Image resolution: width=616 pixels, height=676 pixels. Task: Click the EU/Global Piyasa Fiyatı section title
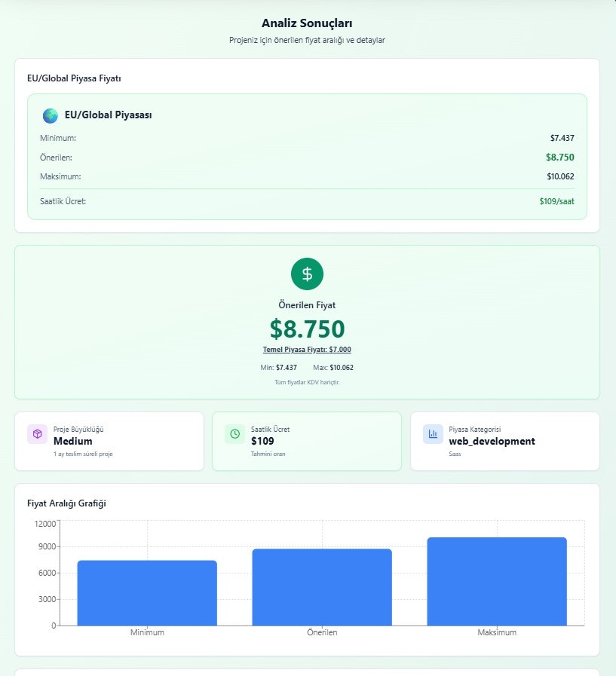tap(74, 78)
